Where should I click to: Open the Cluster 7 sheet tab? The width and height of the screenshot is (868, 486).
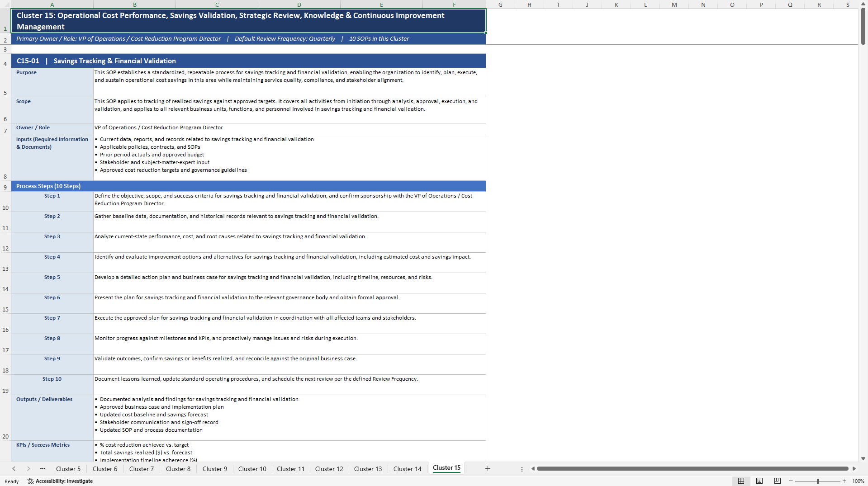tap(142, 469)
